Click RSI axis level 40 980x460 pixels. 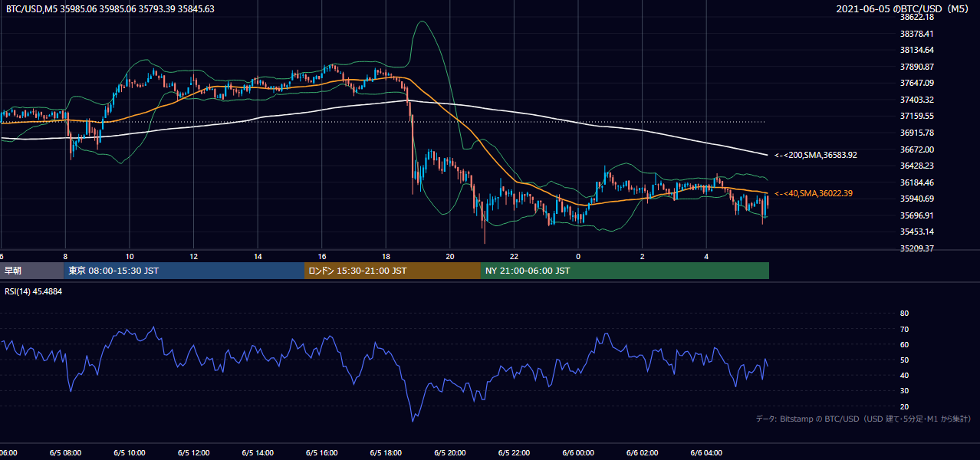pyautogui.click(x=904, y=375)
